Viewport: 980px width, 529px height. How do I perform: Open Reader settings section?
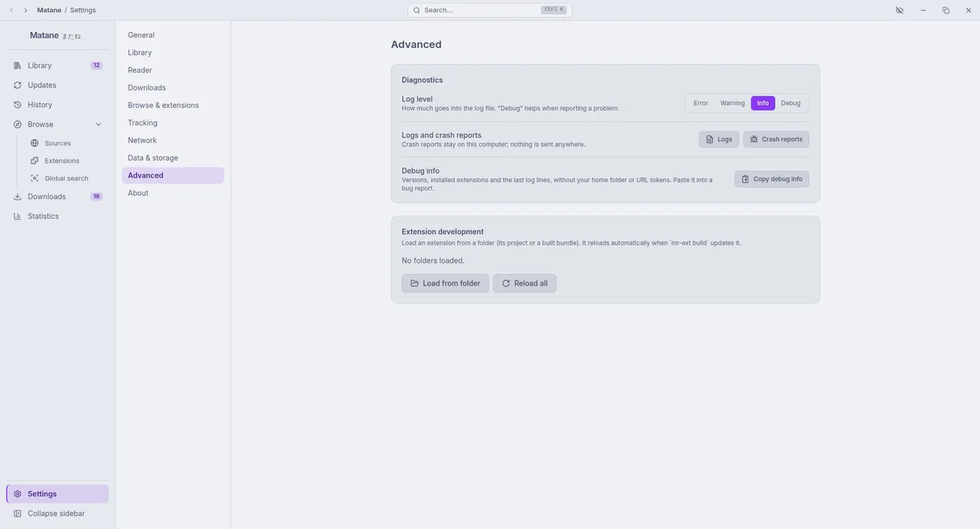point(173,70)
